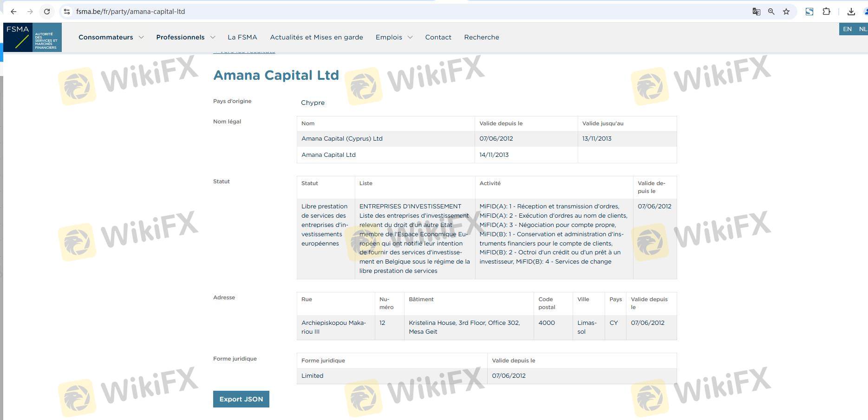The height and width of the screenshot is (420, 868).
Task: Open the browser extensions puzzle icon
Action: tap(826, 12)
